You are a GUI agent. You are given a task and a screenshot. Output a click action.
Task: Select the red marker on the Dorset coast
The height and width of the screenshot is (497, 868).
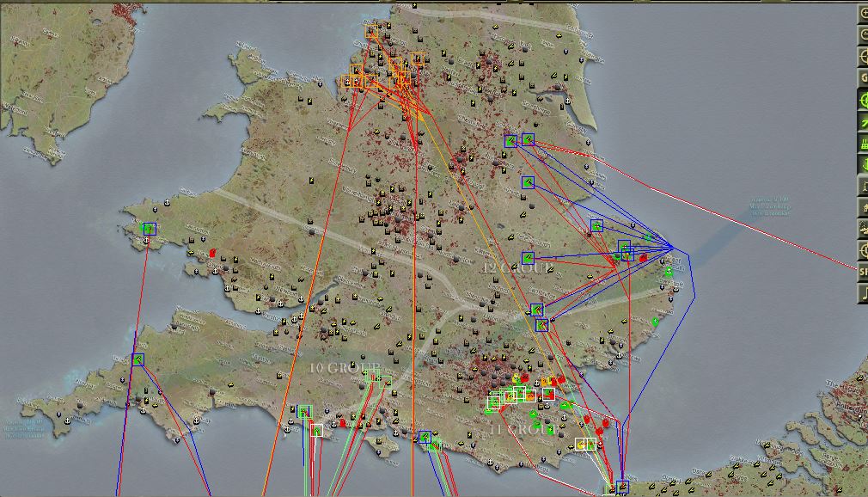coord(343,423)
